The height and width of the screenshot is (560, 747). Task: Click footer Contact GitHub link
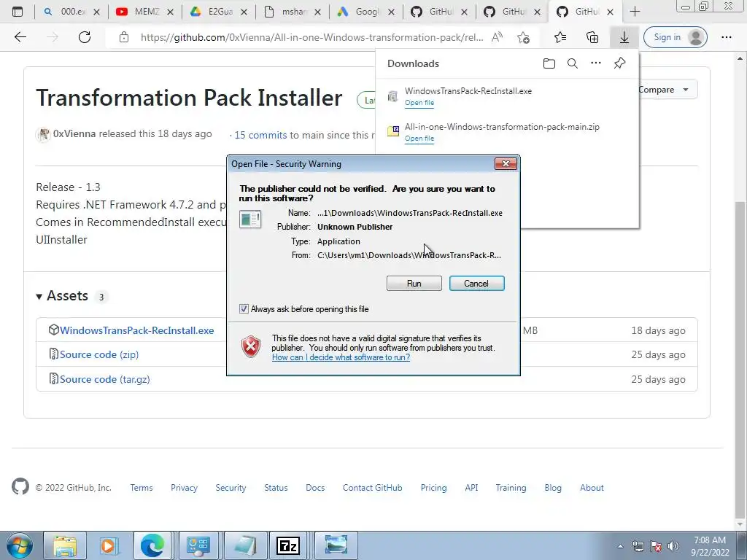373,488
